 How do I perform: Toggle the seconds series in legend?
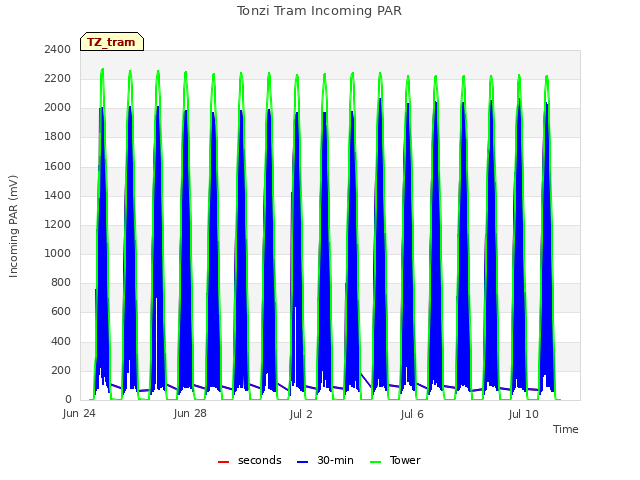tap(249, 460)
